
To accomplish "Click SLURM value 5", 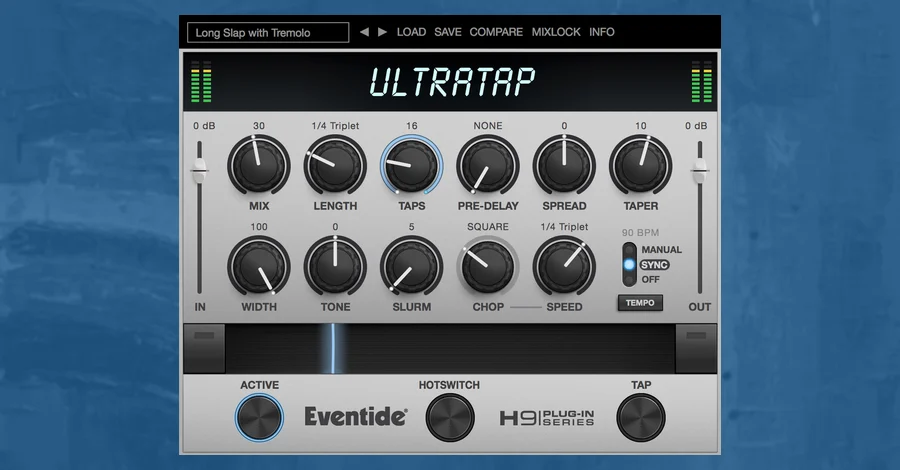I will 412,227.
